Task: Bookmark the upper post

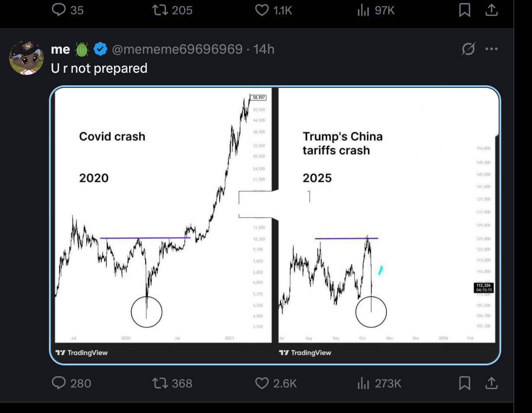Action: (x=464, y=10)
